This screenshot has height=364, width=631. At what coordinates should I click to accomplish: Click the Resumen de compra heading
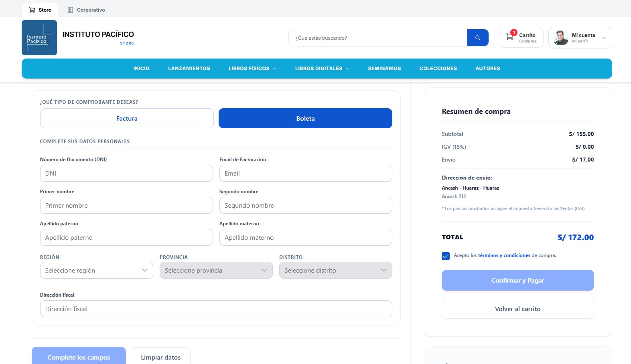(x=476, y=111)
